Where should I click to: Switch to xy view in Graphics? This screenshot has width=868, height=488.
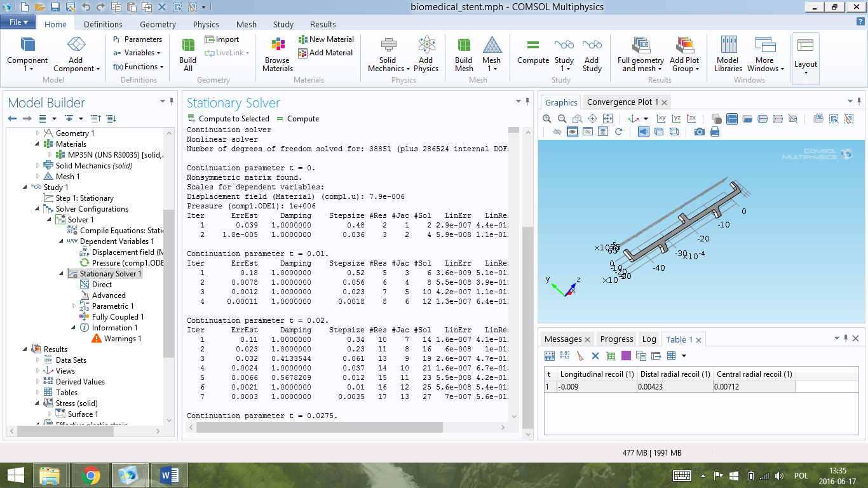[661, 119]
